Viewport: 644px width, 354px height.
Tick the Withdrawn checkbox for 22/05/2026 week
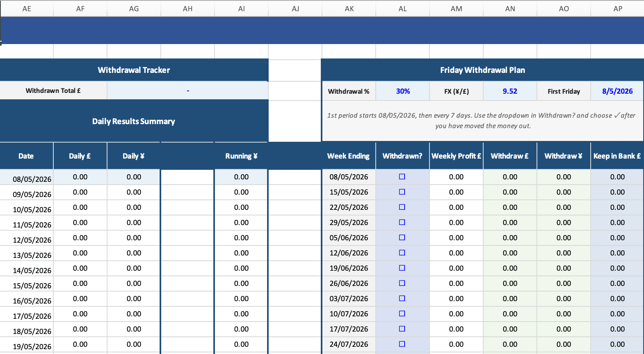(x=402, y=207)
